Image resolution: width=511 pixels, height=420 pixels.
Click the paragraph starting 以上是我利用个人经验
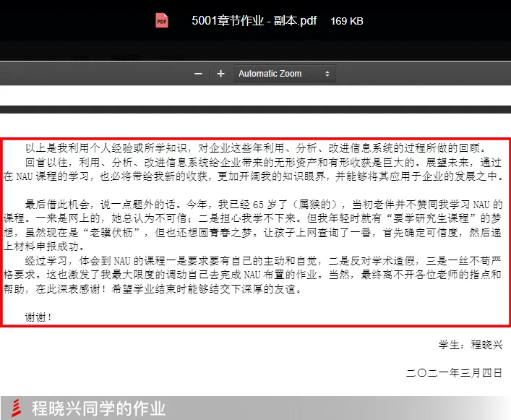pos(256,148)
